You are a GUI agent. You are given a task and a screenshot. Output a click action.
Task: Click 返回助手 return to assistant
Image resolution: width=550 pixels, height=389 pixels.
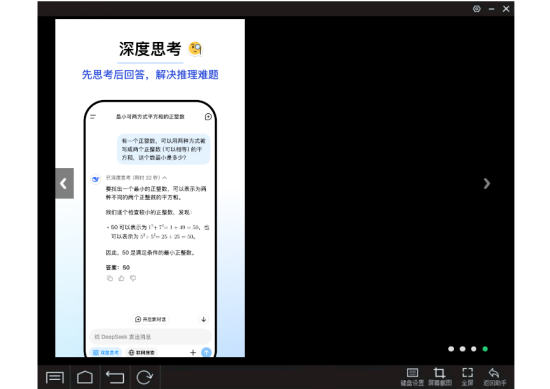pyautogui.click(x=495, y=377)
